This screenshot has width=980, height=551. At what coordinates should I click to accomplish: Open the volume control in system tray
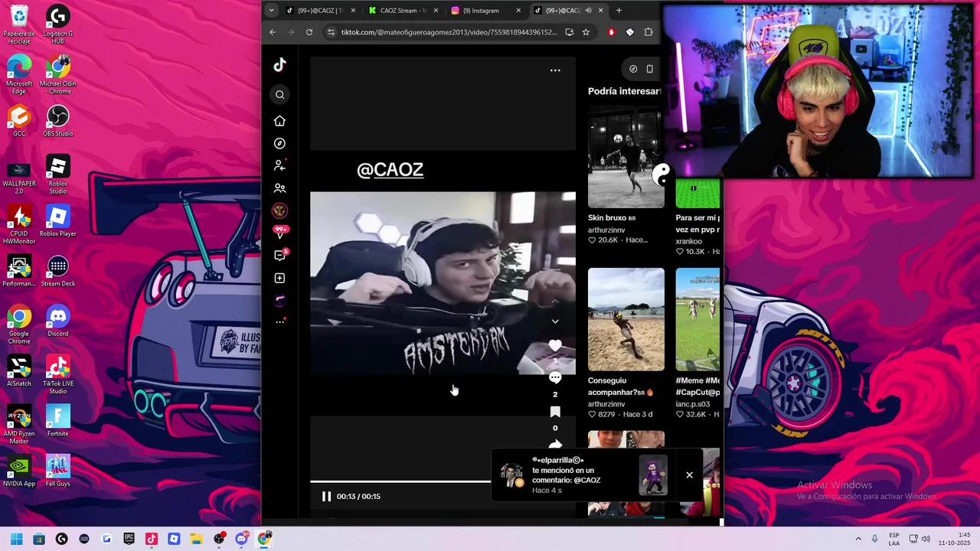(x=926, y=539)
